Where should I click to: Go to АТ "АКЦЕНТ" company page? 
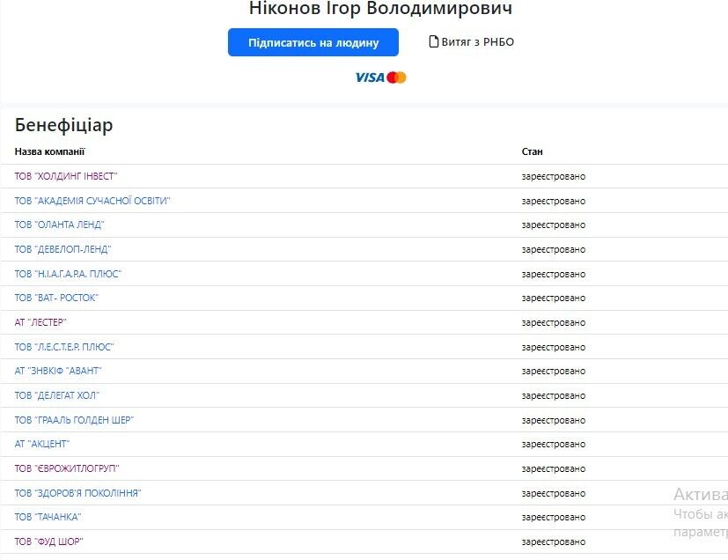42,444
